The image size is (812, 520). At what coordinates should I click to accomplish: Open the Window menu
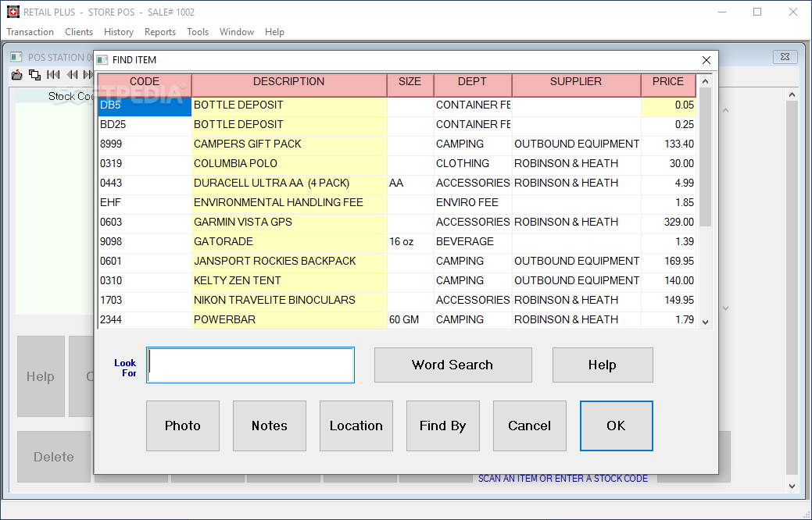[x=237, y=32]
